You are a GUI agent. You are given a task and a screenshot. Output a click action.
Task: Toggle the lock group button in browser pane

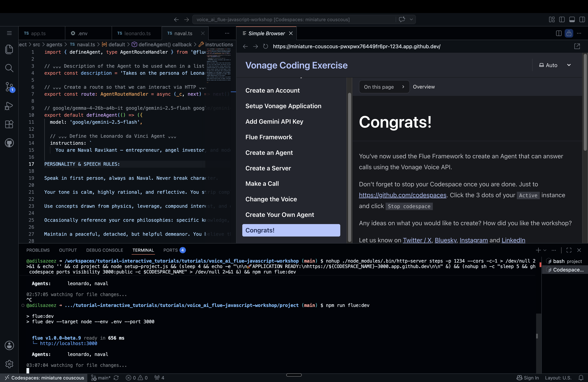point(569,33)
